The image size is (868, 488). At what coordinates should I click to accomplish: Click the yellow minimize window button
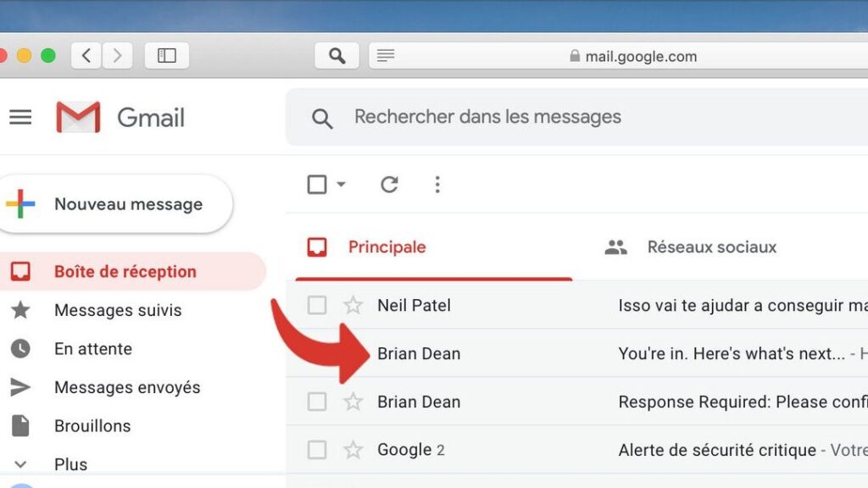click(x=24, y=55)
